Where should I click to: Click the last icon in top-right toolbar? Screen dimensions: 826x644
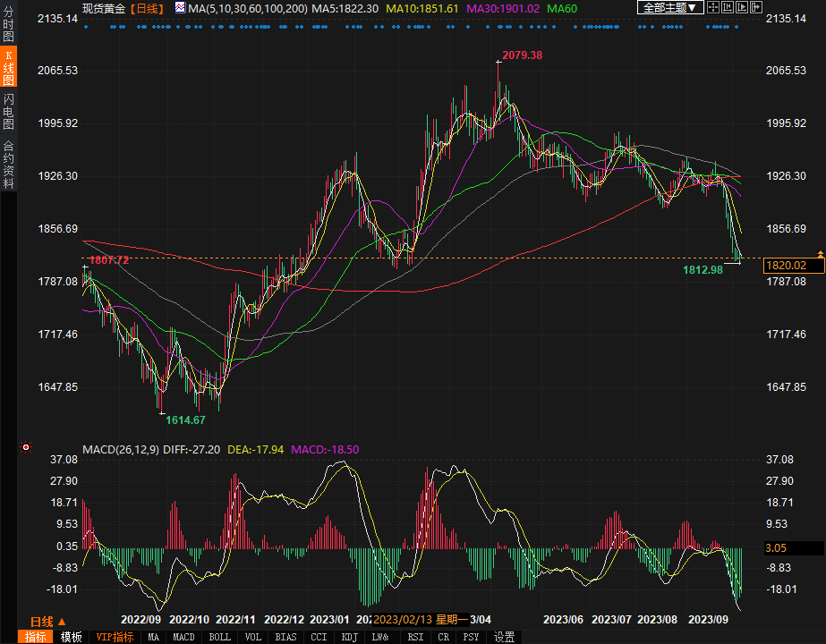click(x=756, y=8)
